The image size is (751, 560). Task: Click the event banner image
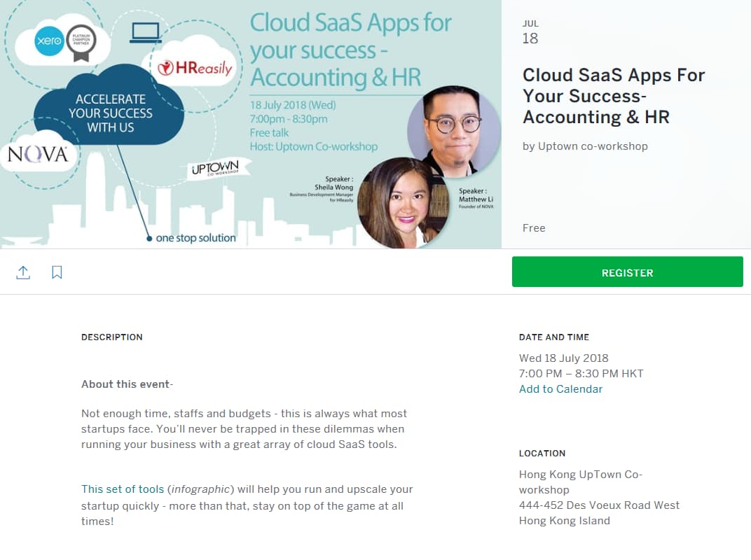[x=251, y=124]
